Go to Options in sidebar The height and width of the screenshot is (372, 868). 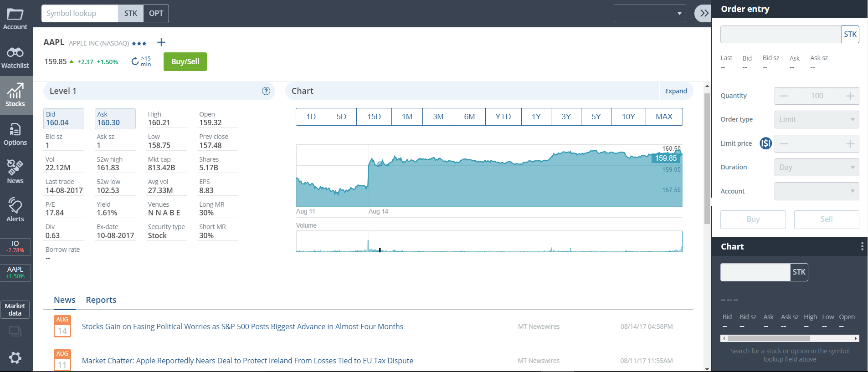point(15,134)
